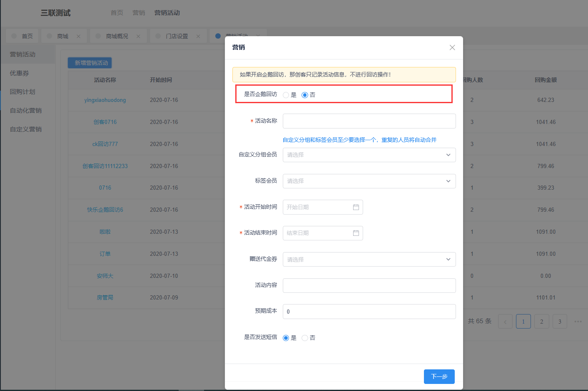Click 2020-07-09 date cell
This screenshot has width=588, height=391.
(x=164, y=297)
